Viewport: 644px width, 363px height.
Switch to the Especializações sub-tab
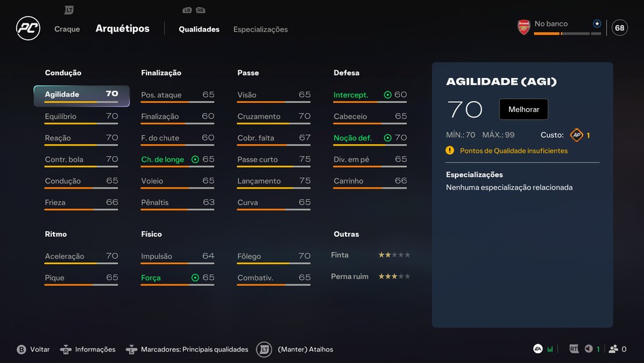point(260,29)
